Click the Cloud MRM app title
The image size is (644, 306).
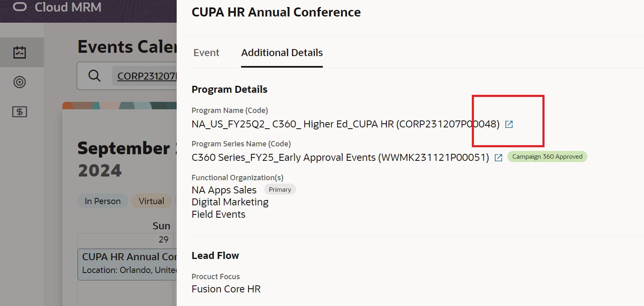tap(68, 7)
